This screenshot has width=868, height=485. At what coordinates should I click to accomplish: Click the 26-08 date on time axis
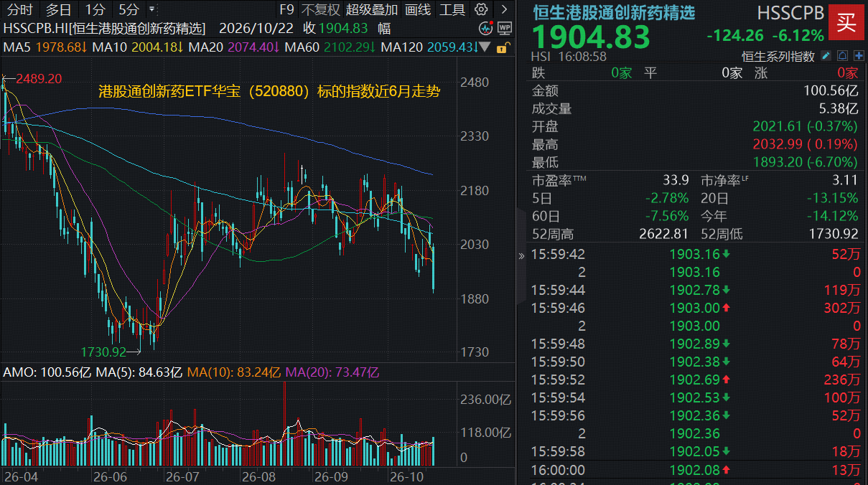pos(259,476)
